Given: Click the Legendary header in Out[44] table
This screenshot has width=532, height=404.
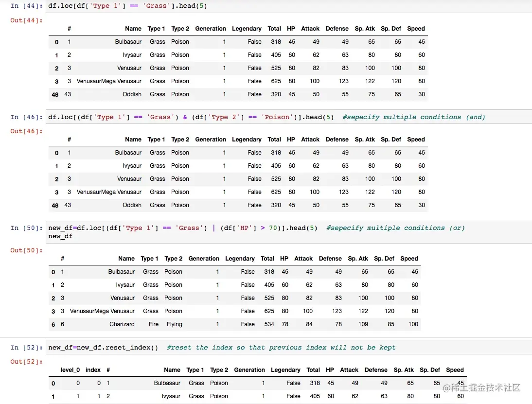Looking at the screenshot, I should [x=247, y=29].
